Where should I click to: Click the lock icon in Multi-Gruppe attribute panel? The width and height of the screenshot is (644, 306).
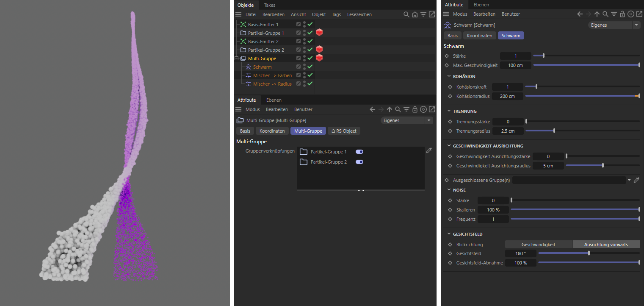[x=415, y=109]
